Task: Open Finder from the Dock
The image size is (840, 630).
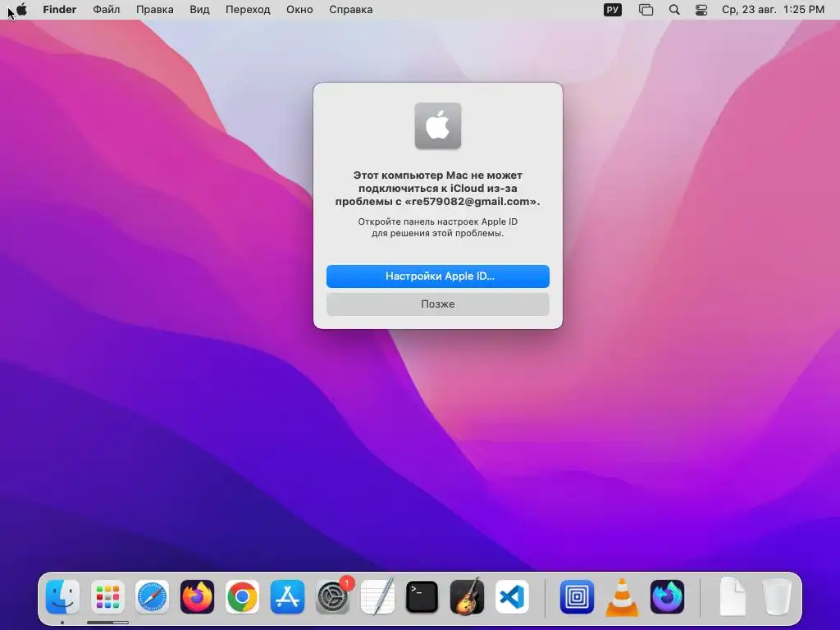Action: tap(62, 596)
